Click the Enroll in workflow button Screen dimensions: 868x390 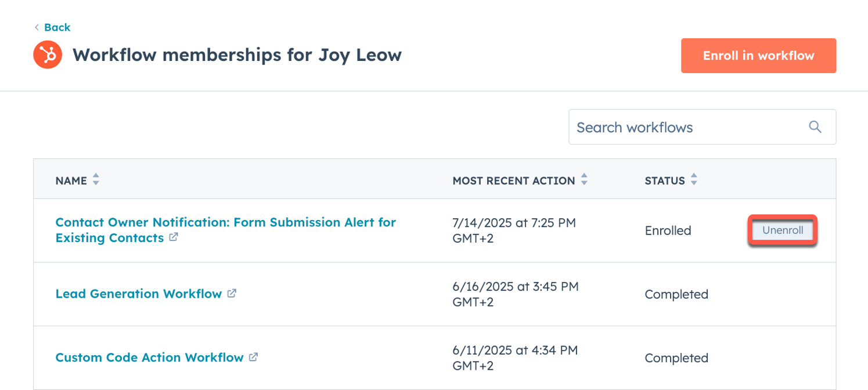click(758, 55)
